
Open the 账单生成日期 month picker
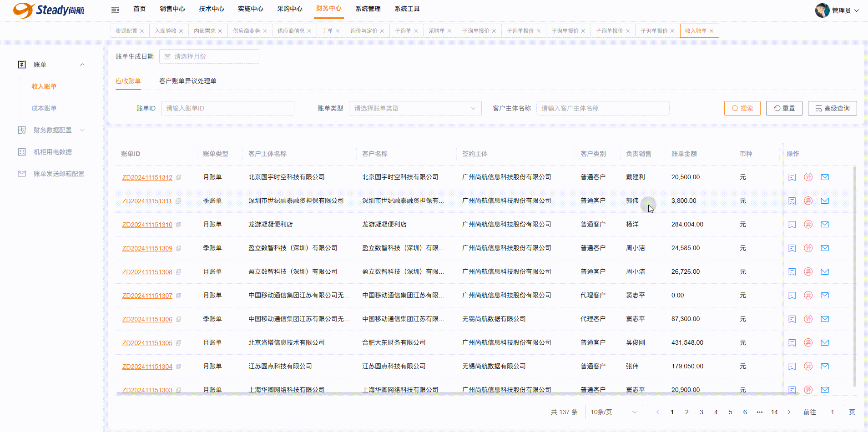(x=209, y=56)
